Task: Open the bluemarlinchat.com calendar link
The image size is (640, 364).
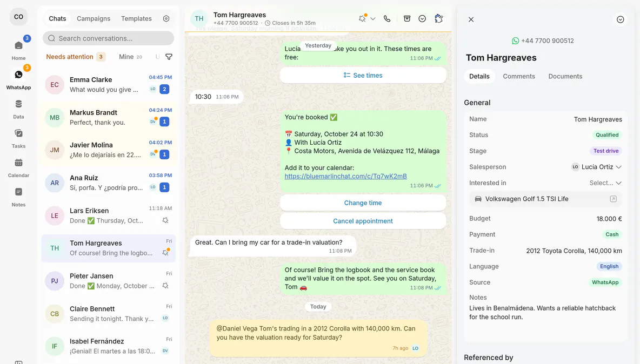Action: coord(346,176)
